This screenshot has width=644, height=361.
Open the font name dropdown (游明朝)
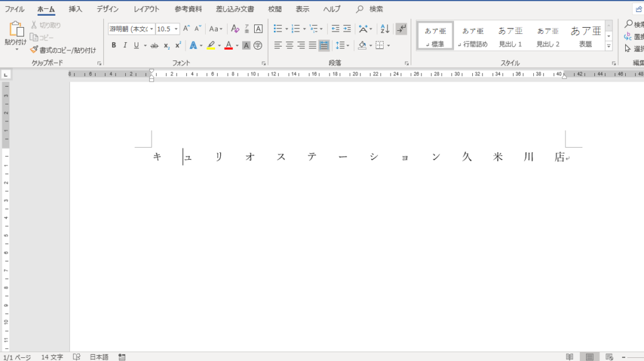pos(152,29)
